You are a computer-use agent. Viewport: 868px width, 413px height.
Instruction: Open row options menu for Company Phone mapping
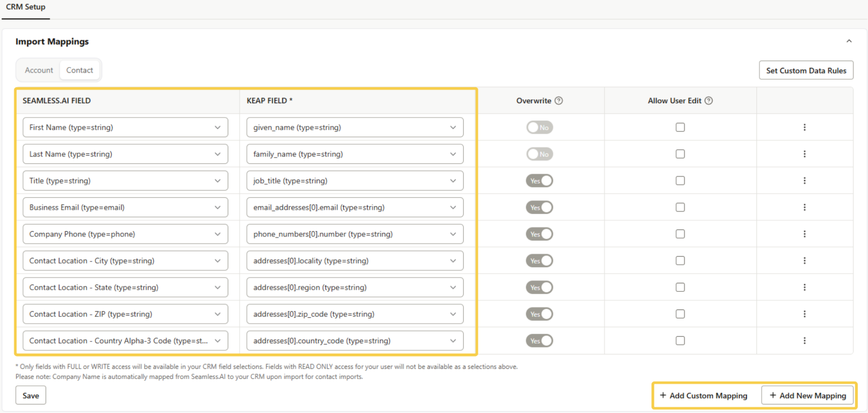[x=804, y=234]
